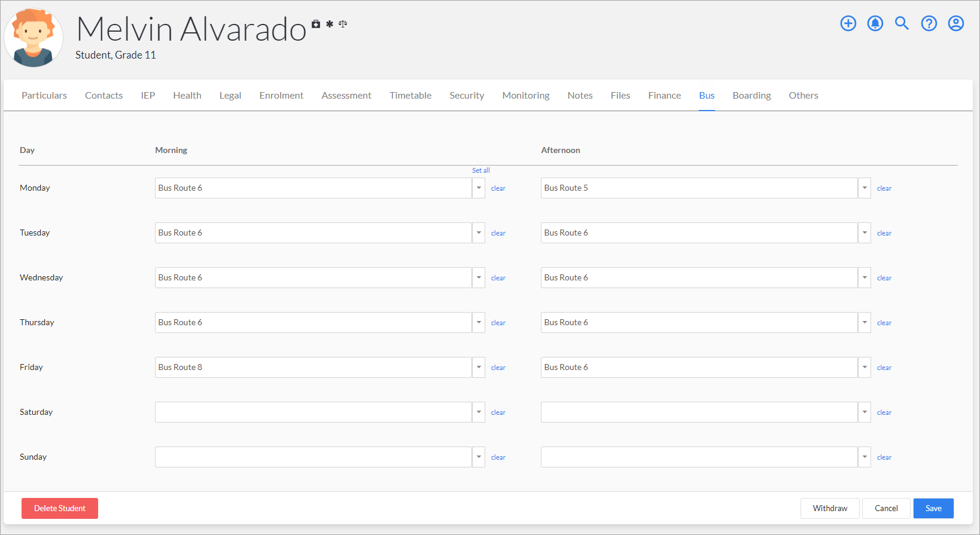Click the add new plus icon

[x=848, y=23]
